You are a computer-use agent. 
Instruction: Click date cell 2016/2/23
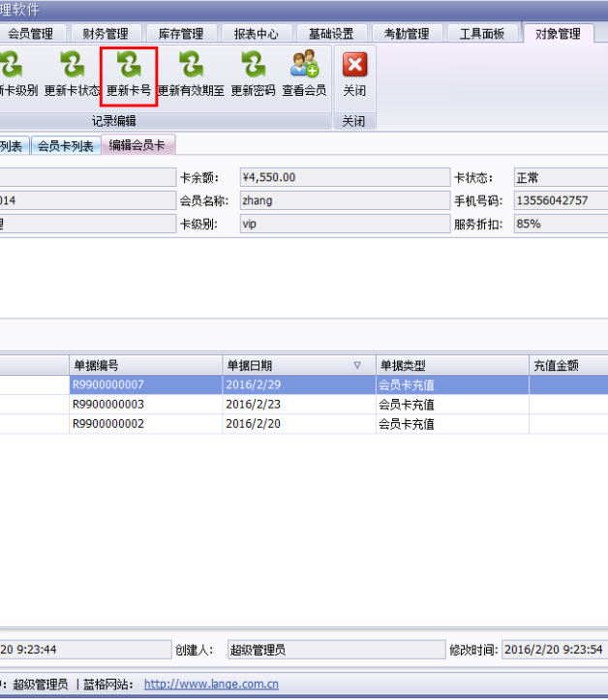click(x=298, y=405)
